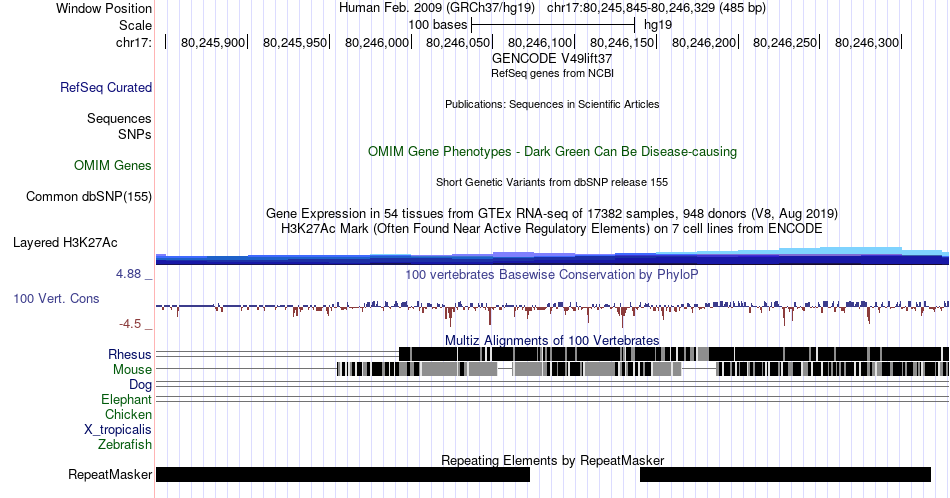Screen dimensions: 950x498
Task: Click the Mouse alignment row label
Action: click(132, 369)
